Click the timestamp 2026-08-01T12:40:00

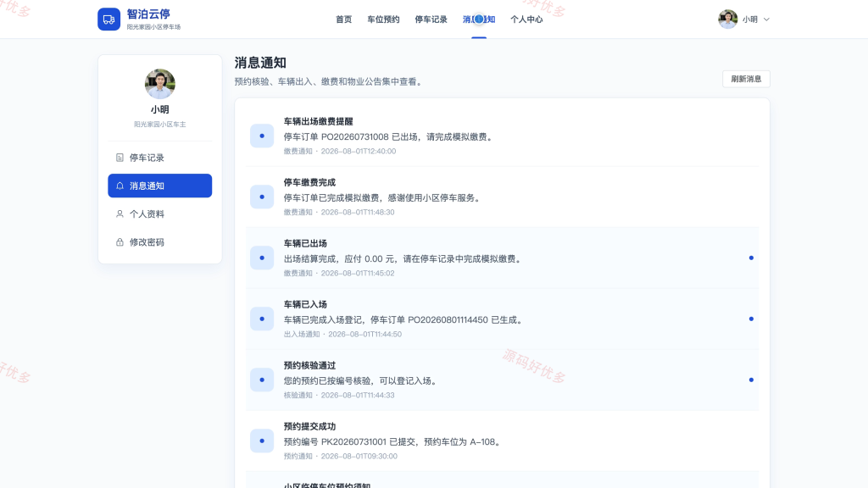point(359,151)
